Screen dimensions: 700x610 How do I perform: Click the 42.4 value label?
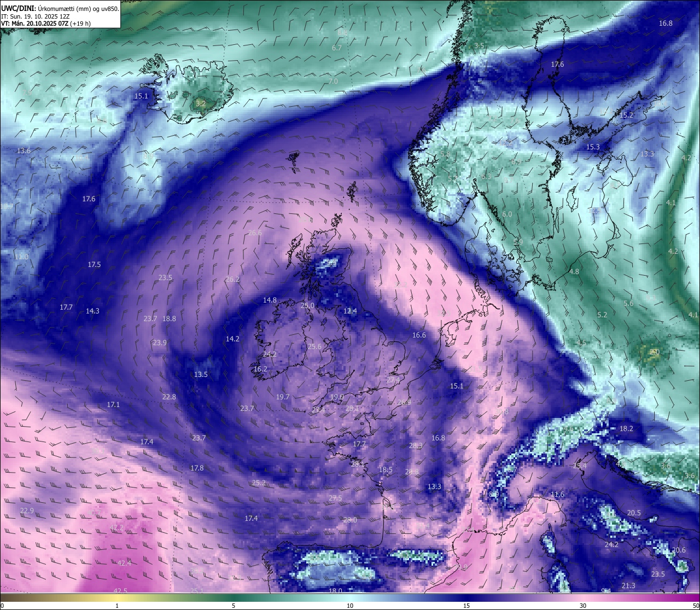click(124, 563)
